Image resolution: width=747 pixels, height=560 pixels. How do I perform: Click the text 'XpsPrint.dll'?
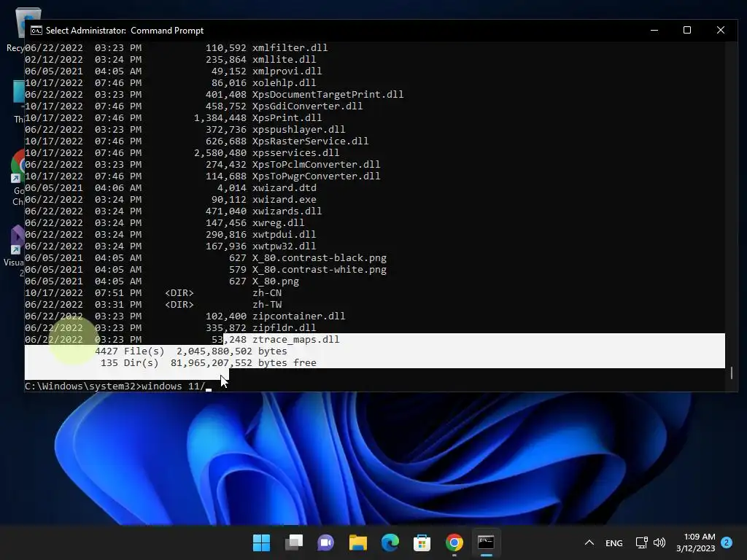point(287,117)
